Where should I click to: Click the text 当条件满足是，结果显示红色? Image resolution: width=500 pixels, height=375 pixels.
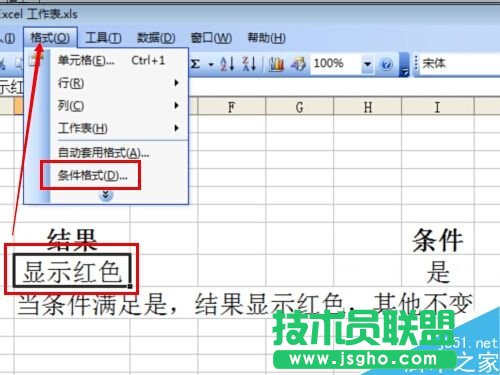pos(181,304)
